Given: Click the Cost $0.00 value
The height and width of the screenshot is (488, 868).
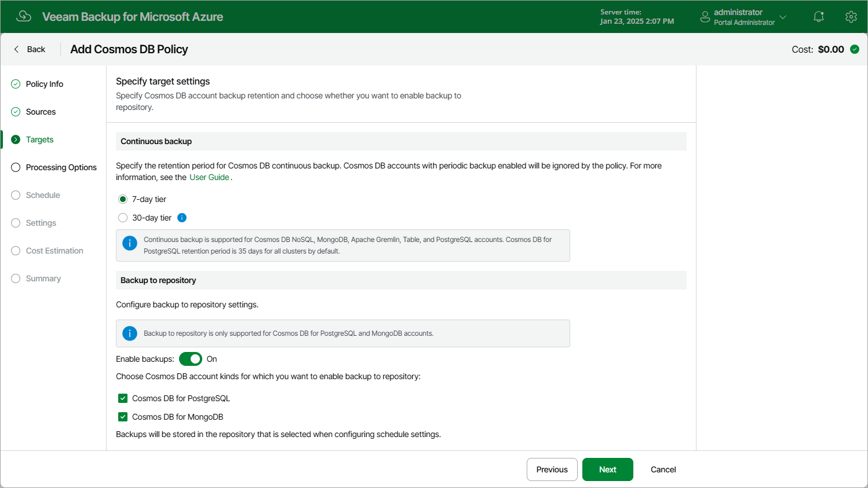Looking at the screenshot, I should click(x=831, y=49).
